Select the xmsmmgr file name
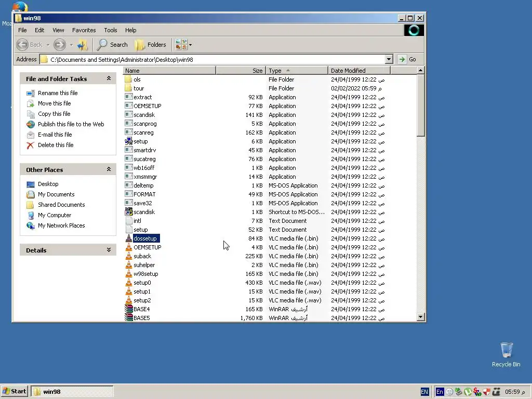Image resolution: width=532 pixels, height=399 pixels. [x=145, y=177]
